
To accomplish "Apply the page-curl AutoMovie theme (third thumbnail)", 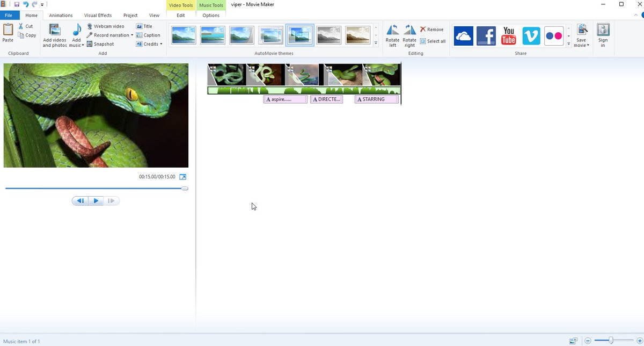I will click(x=241, y=35).
